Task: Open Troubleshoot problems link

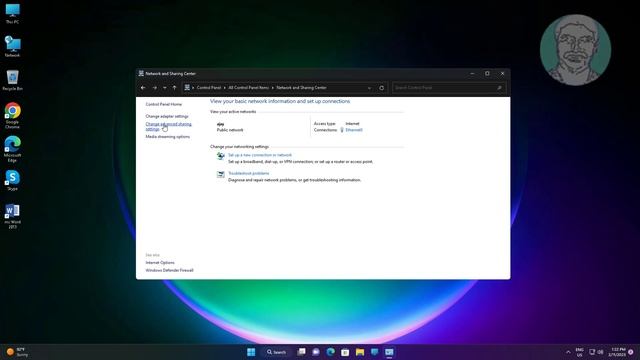Action: coord(248,173)
